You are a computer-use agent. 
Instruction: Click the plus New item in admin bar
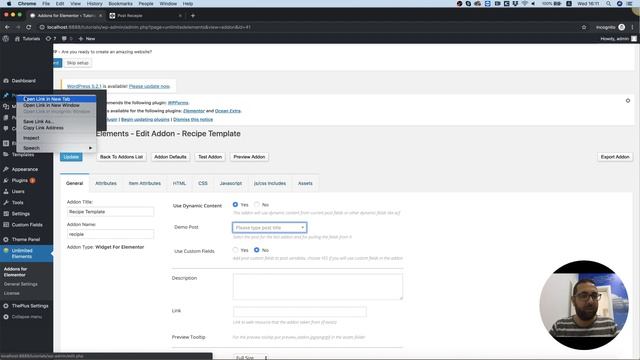coord(87,39)
